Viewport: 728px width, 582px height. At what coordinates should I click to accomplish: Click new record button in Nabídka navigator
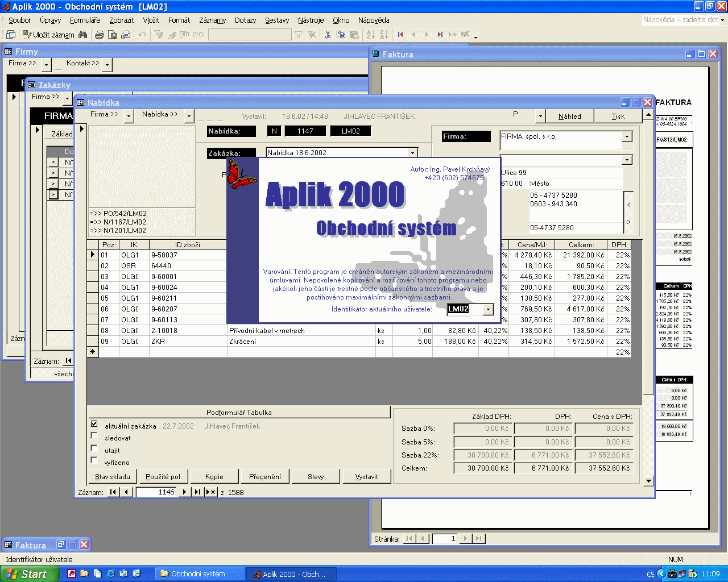point(210,492)
